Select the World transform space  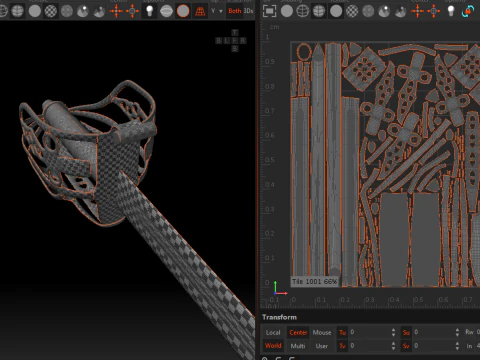(x=273, y=346)
